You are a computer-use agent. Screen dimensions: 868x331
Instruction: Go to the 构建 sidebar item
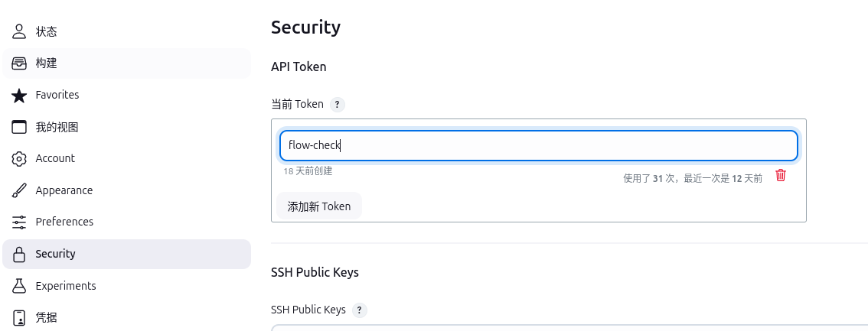(x=46, y=63)
